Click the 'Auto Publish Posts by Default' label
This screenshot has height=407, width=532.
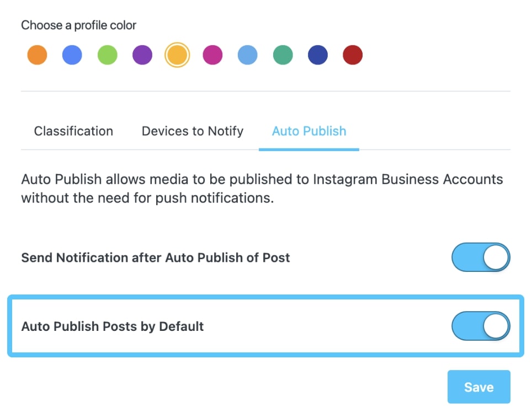pyautogui.click(x=113, y=326)
